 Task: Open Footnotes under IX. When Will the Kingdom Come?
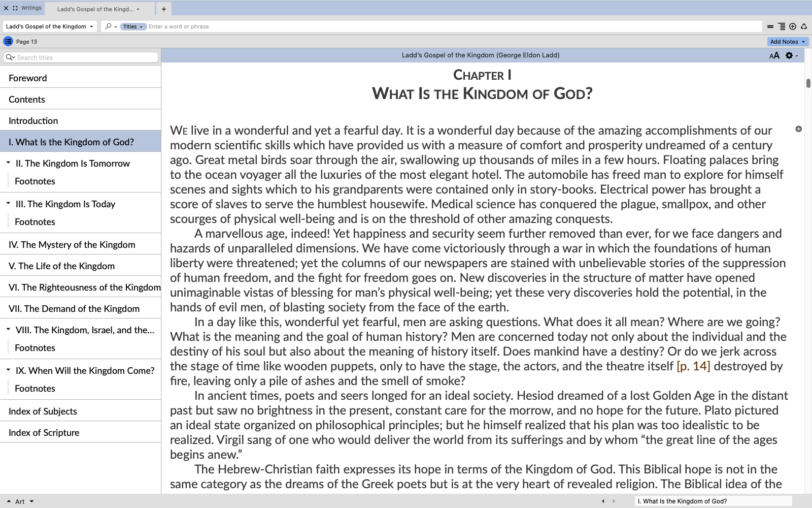(x=35, y=389)
